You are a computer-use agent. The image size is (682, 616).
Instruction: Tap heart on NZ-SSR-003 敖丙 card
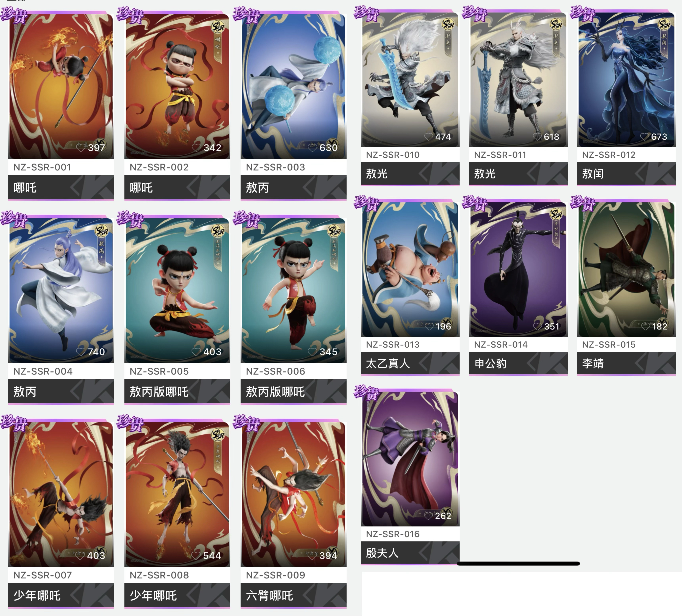coord(312,147)
